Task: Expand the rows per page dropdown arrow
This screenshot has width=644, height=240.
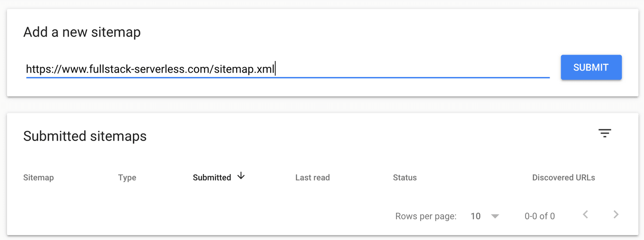Action: coord(495,216)
